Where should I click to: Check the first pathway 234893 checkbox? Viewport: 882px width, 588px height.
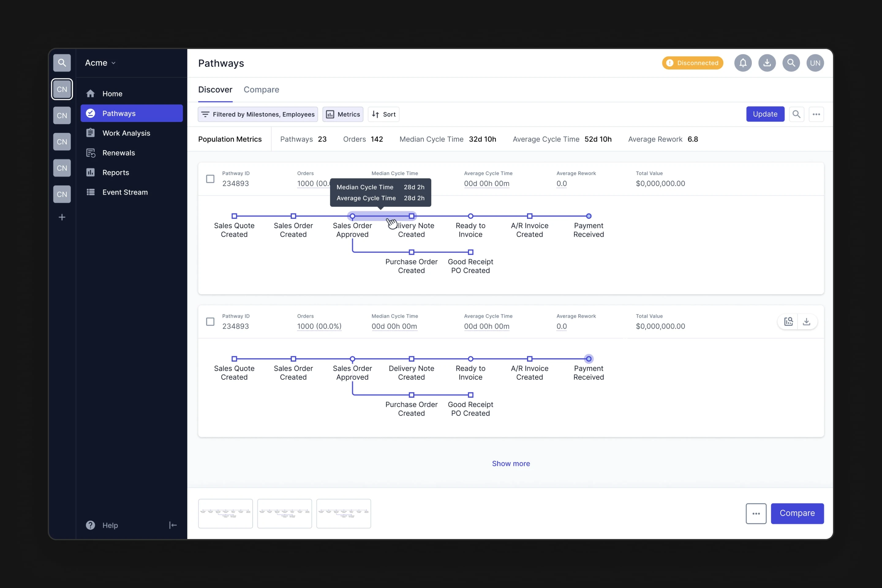(x=210, y=179)
